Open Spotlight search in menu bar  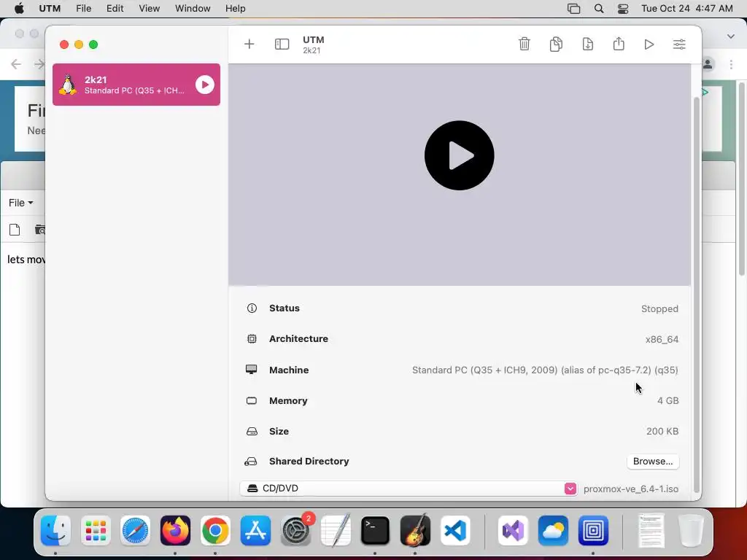click(x=599, y=9)
